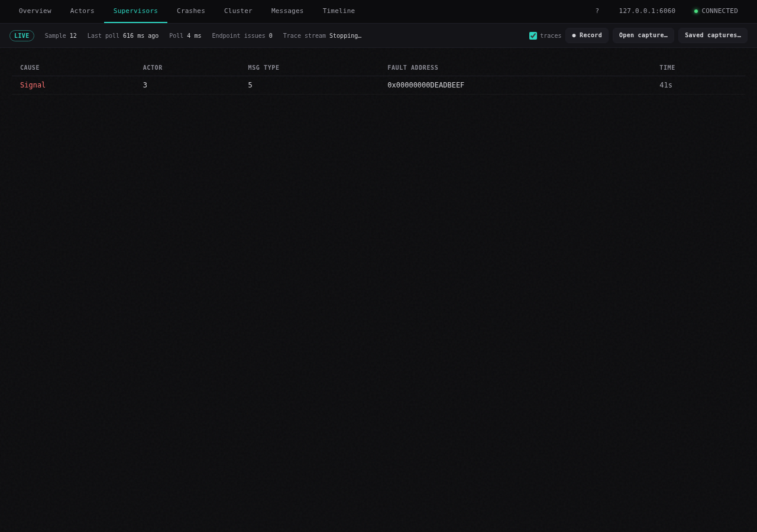Open the Saved captures… list
The height and width of the screenshot is (532, 757).
point(713,35)
